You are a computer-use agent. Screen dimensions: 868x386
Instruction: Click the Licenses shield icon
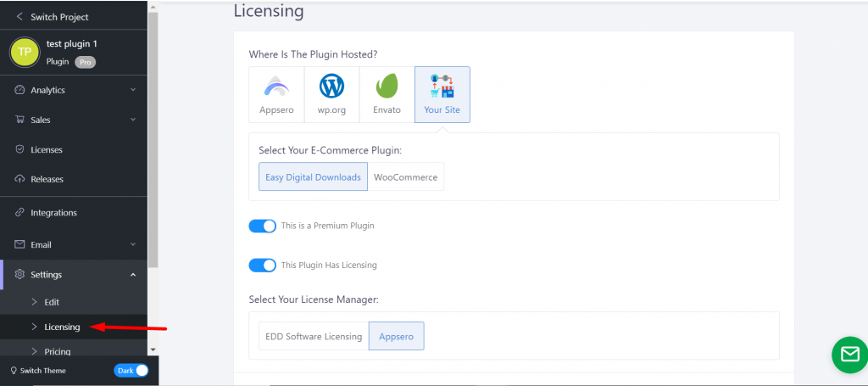20,149
